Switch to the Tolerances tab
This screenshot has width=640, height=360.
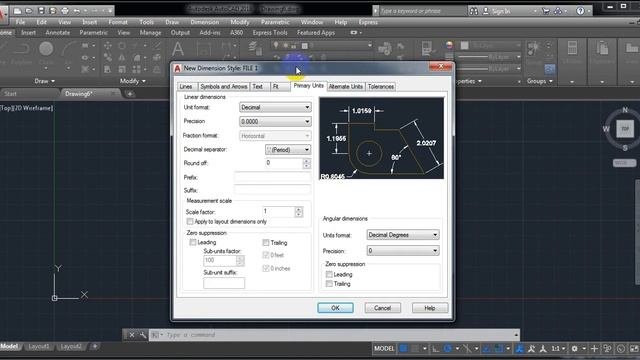[x=381, y=87]
